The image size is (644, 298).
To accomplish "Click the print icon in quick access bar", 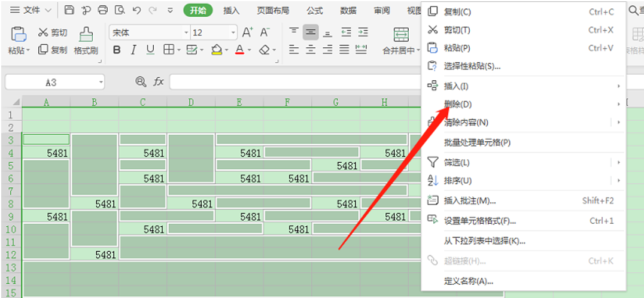I will pos(103,10).
